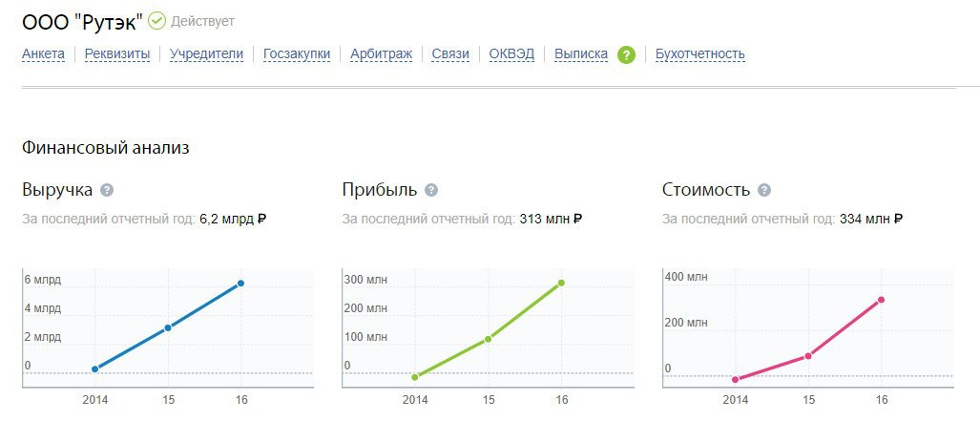Viewport: 980px width, 442px height.
Task: Select 2014 point on the Выручка chart
Action: (95, 368)
